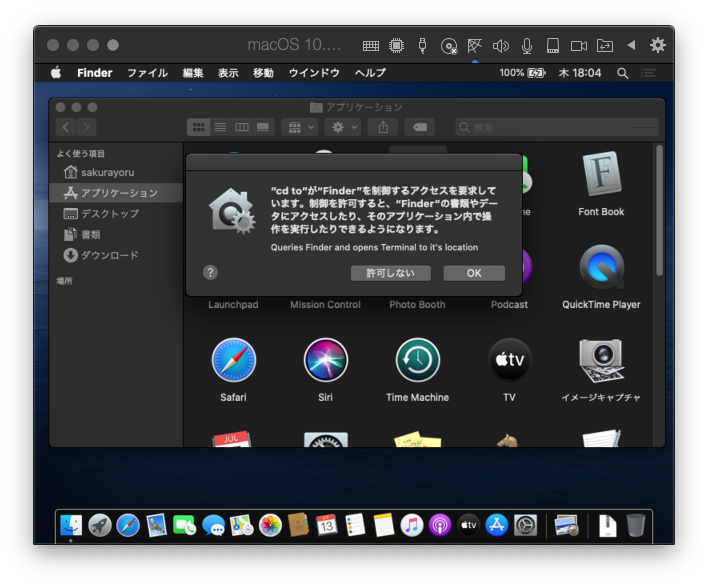Click the tablet device icon in VM toolbar
The height and width of the screenshot is (586, 708).
tap(553, 46)
